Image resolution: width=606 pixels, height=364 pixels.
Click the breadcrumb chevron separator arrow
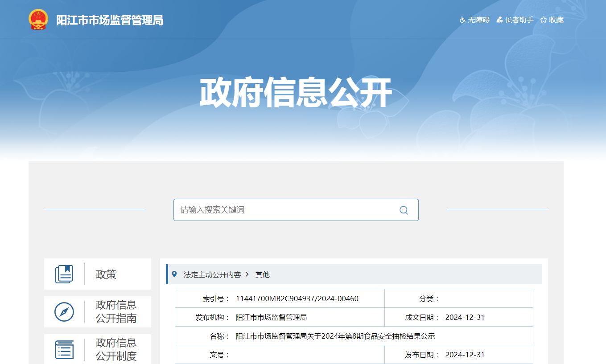click(247, 274)
